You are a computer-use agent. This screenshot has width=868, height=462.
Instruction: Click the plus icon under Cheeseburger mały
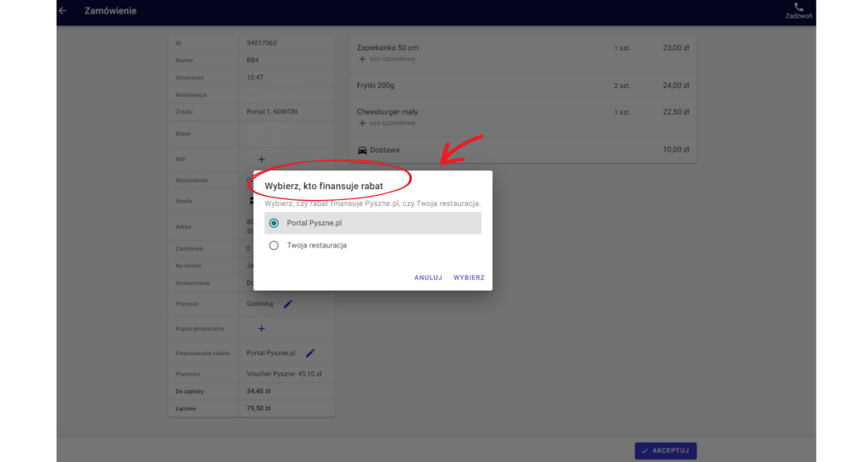[363, 123]
